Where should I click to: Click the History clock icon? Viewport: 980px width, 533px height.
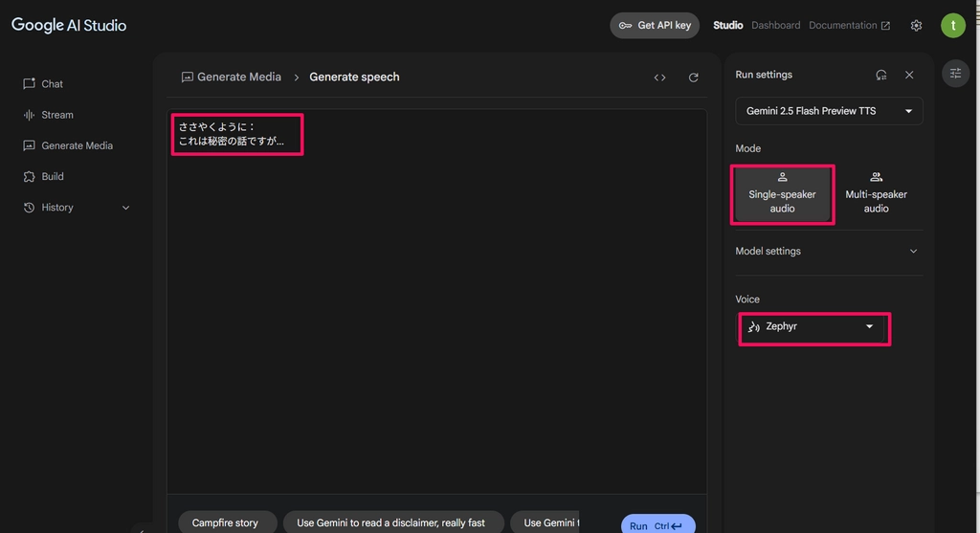[29, 208]
